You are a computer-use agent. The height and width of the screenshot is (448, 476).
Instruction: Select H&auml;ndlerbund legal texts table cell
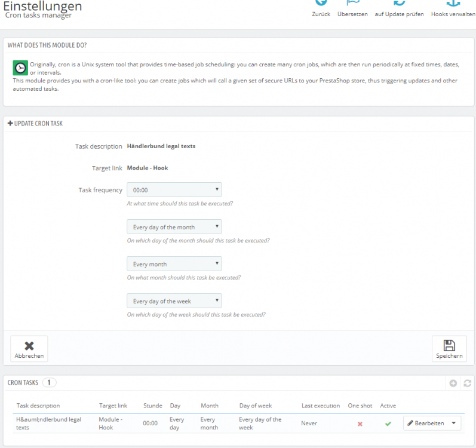coord(48,424)
